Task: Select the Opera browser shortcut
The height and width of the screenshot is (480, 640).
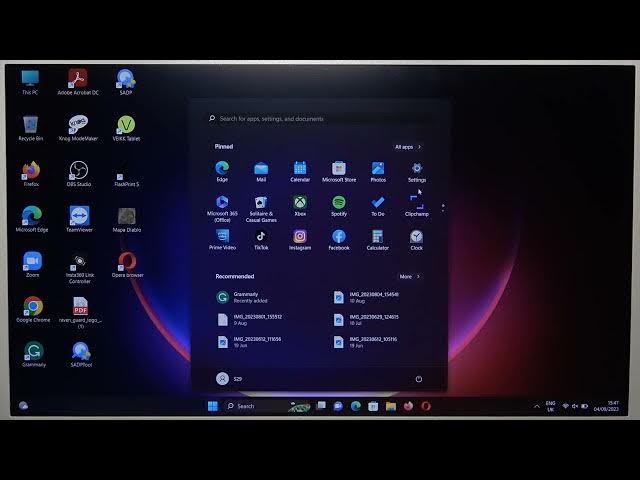Action: [x=127, y=264]
